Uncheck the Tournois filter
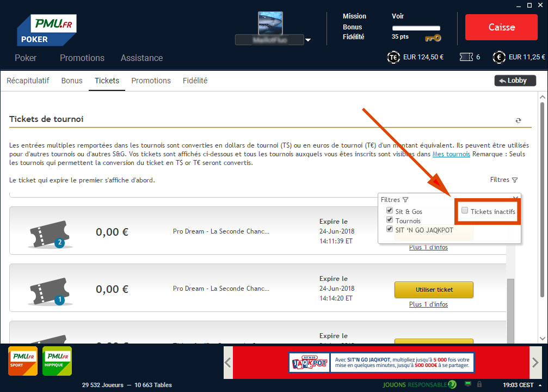548x392 pixels. click(x=390, y=219)
